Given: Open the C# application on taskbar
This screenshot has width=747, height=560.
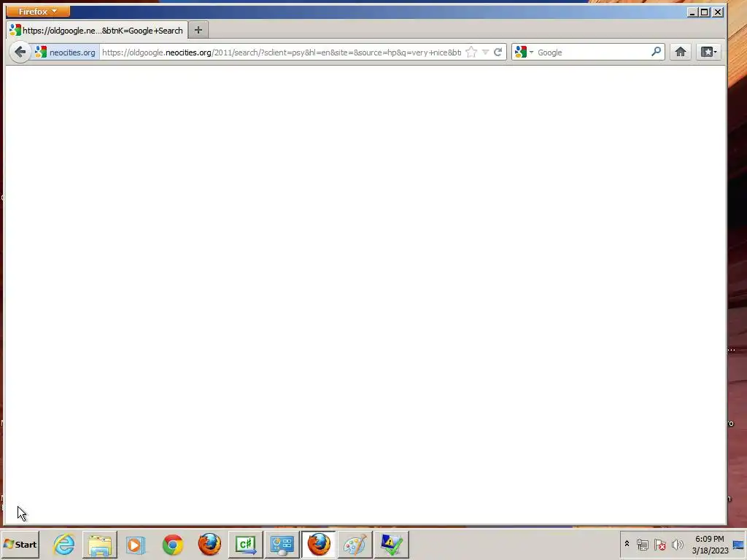Looking at the screenshot, I should [246, 544].
